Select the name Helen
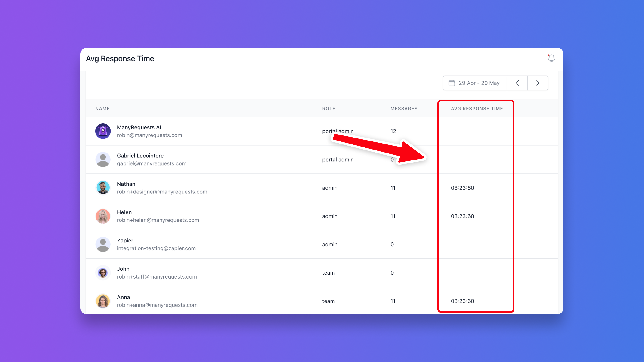This screenshot has width=644, height=362. (124, 212)
